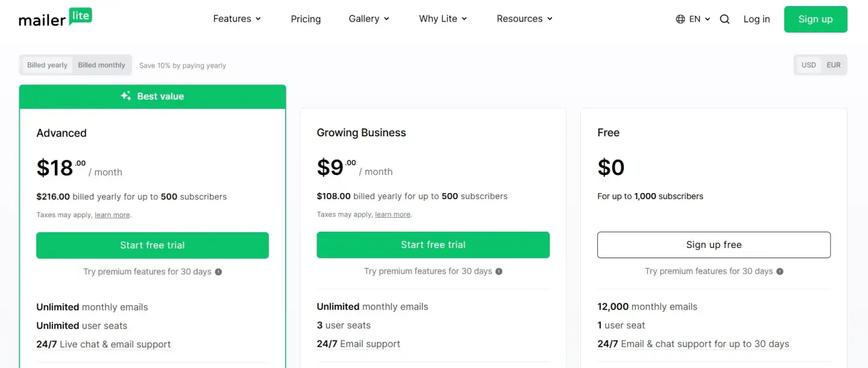Viewport: 868px width, 368px height.
Task: Click info icon under Advanced plan trial text
Action: (x=218, y=272)
